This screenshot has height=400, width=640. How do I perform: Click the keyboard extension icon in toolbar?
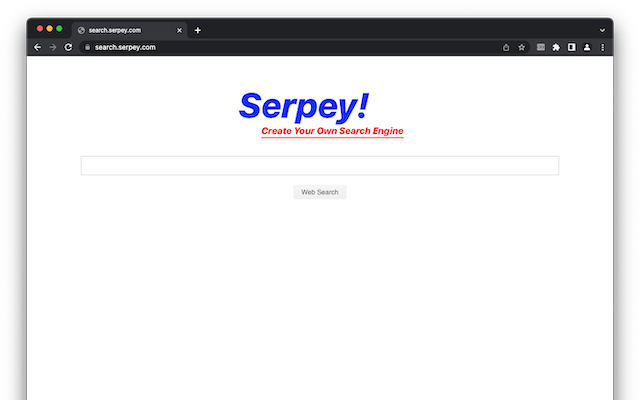(x=540, y=47)
